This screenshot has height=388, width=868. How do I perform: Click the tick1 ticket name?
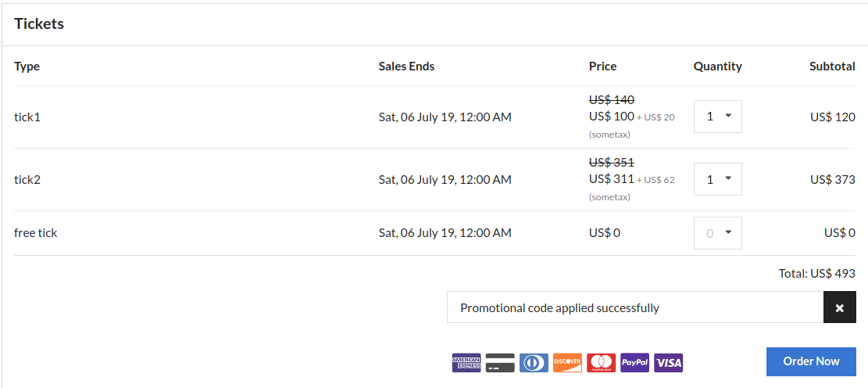pyautogui.click(x=27, y=117)
